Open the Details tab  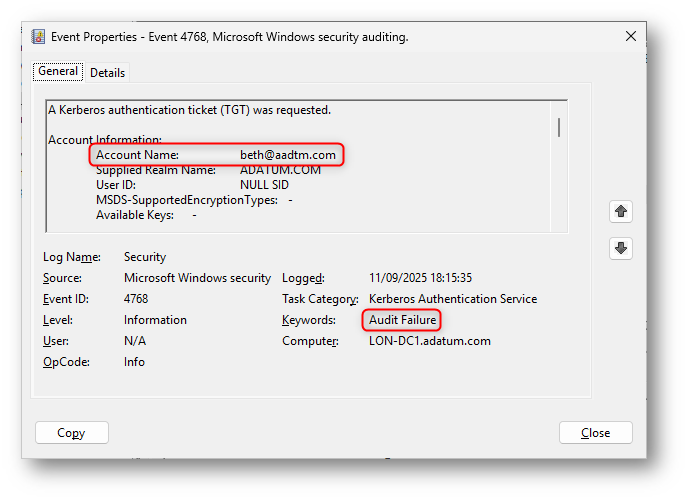click(x=108, y=73)
